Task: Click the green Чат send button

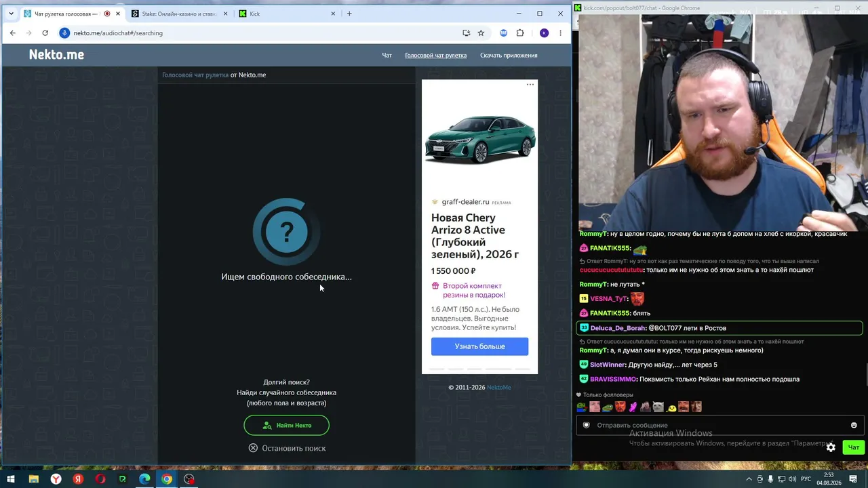Action: coord(853,447)
